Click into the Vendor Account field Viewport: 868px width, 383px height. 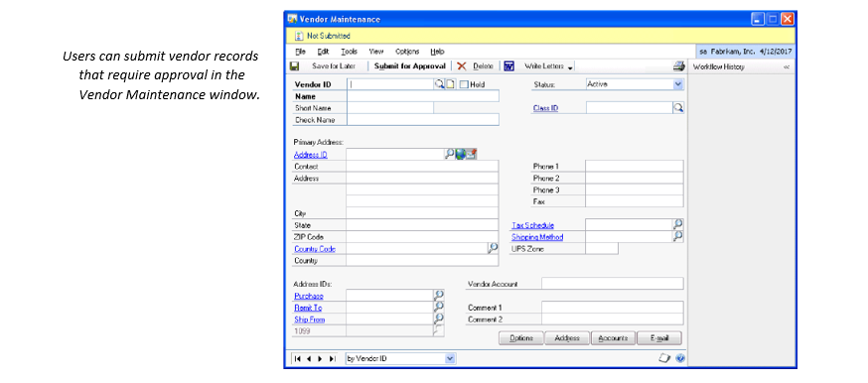(613, 284)
